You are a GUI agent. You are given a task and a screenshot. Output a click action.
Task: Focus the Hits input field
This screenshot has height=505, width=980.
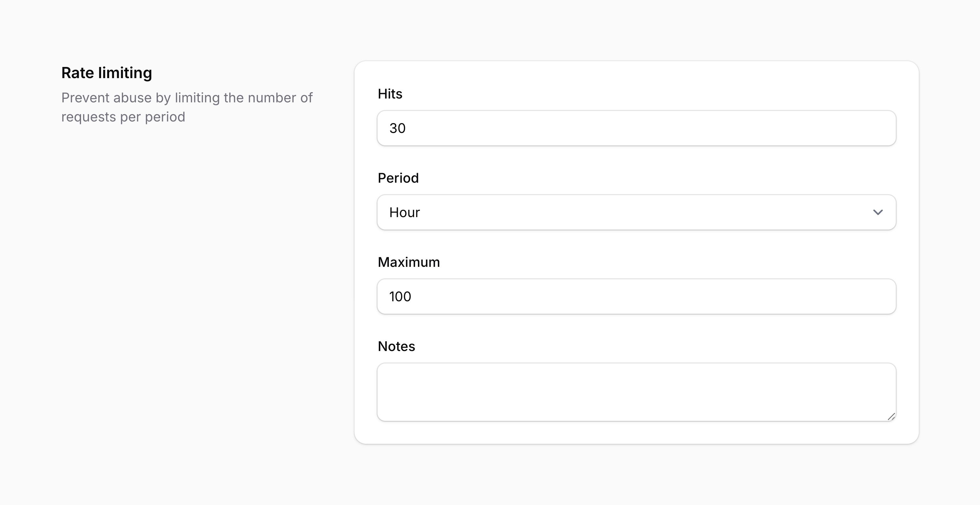point(636,128)
